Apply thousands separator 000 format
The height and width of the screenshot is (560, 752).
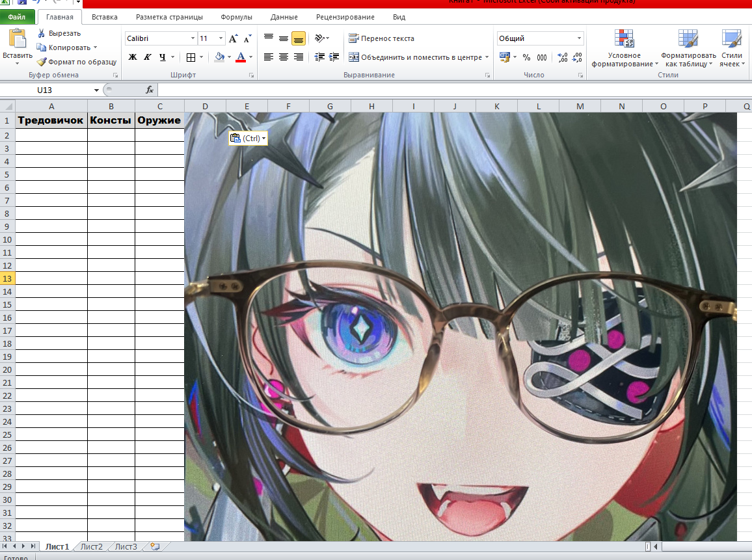pyautogui.click(x=542, y=57)
